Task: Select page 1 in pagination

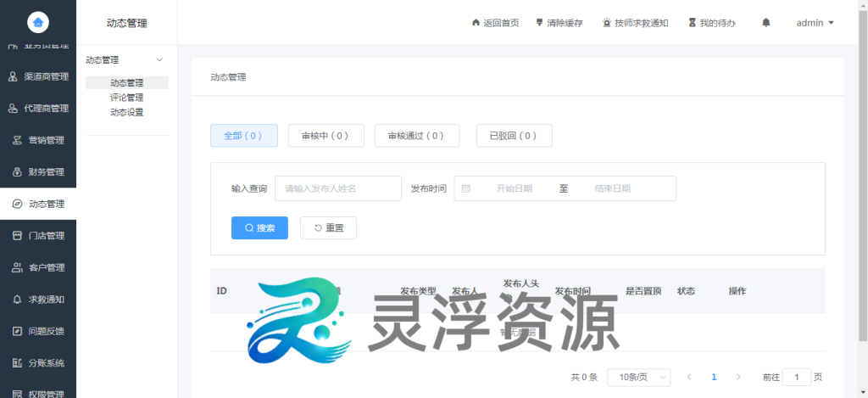Action: [x=714, y=377]
